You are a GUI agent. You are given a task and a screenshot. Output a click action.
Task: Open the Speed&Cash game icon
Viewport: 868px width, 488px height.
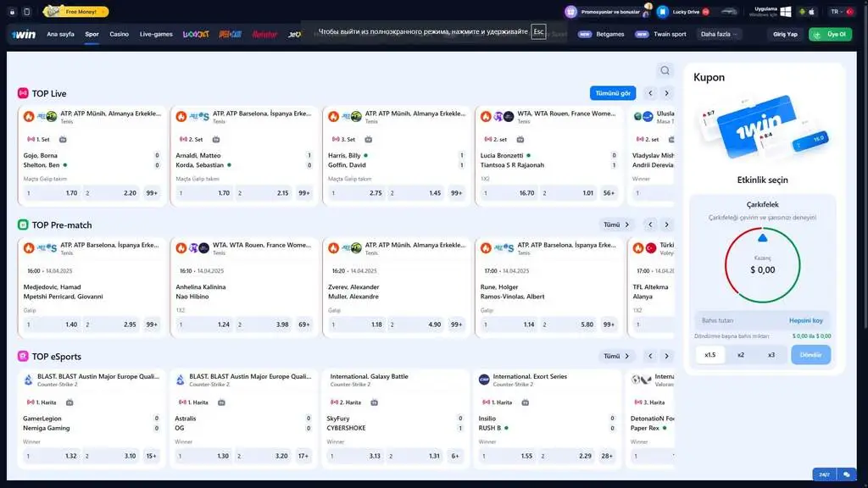[x=229, y=35]
